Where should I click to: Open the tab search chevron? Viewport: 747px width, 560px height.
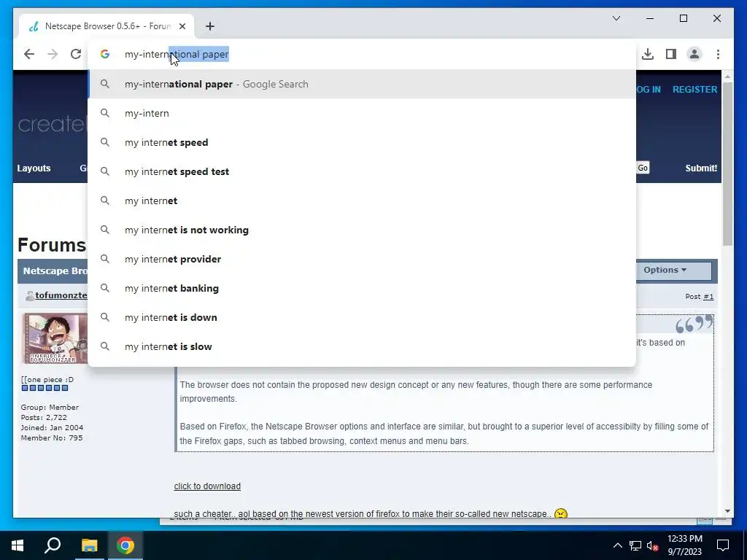tap(616, 18)
